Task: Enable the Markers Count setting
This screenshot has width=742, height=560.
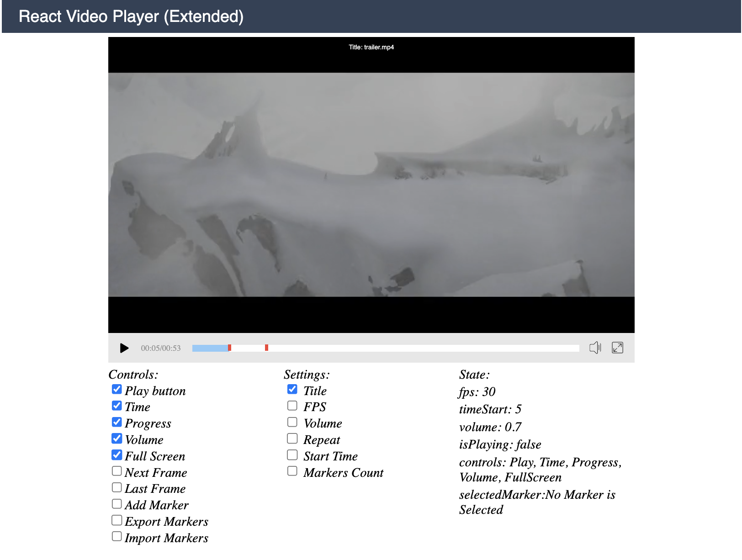Action: [292, 471]
